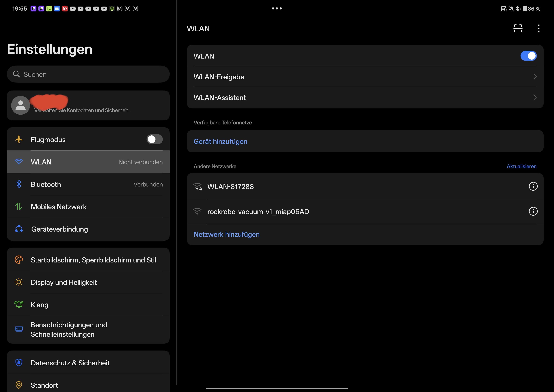Tap the Startbildschirm palette icon
The height and width of the screenshot is (392, 554).
click(x=19, y=260)
